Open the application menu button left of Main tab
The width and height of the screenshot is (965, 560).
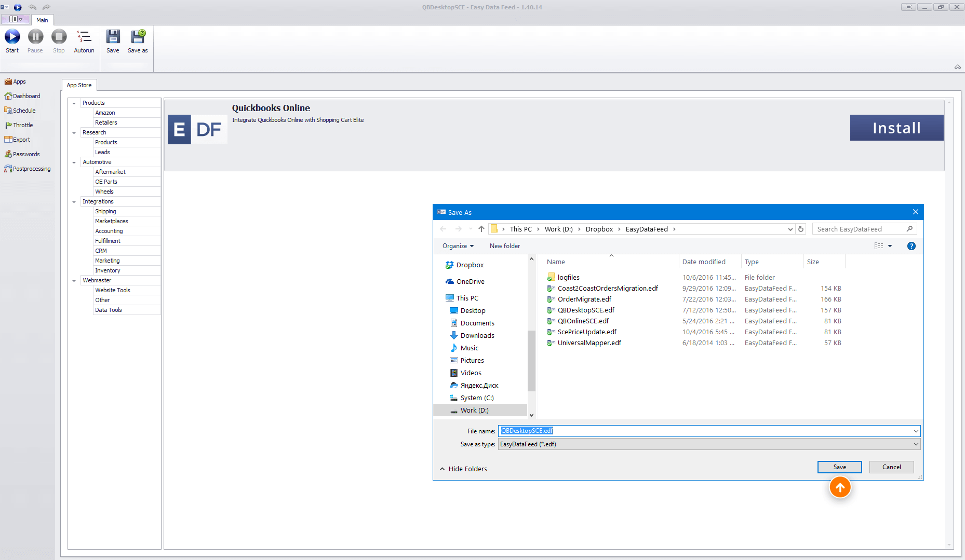pos(16,19)
